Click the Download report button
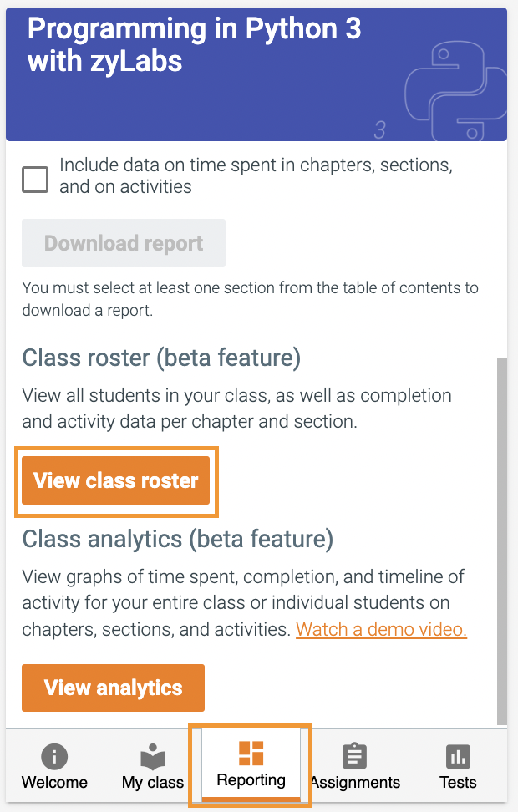This screenshot has width=518, height=812. pos(124,243)
